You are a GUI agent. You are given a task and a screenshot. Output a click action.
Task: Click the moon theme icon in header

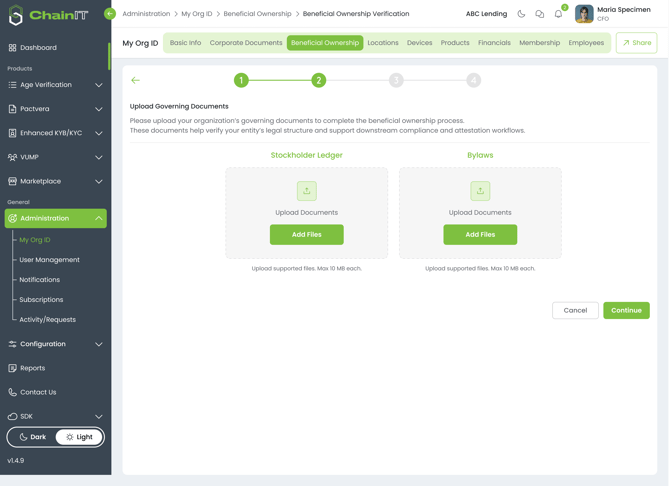pos(521,14)
